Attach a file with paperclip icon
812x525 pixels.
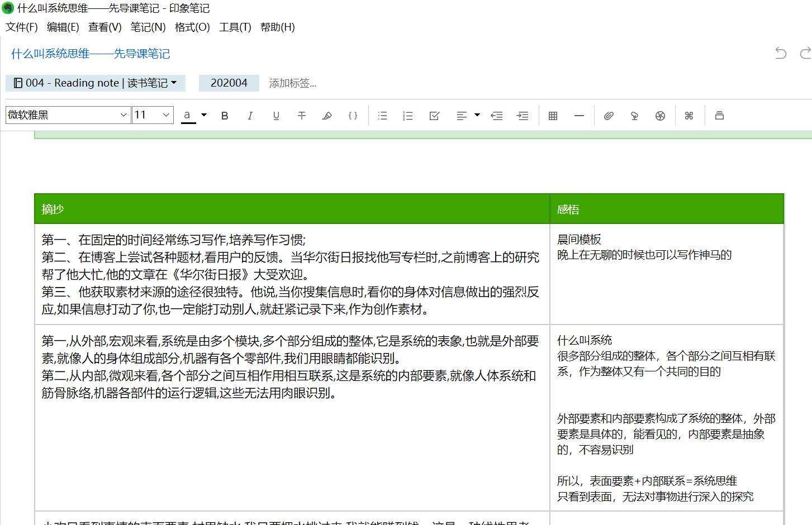point(609,116)
